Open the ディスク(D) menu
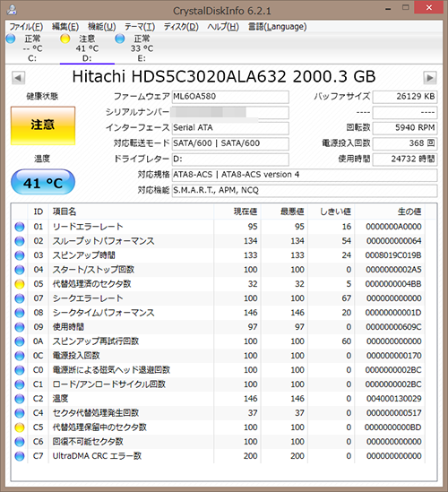Viewport: 448px width, 492px height. [x=181, y=27]
